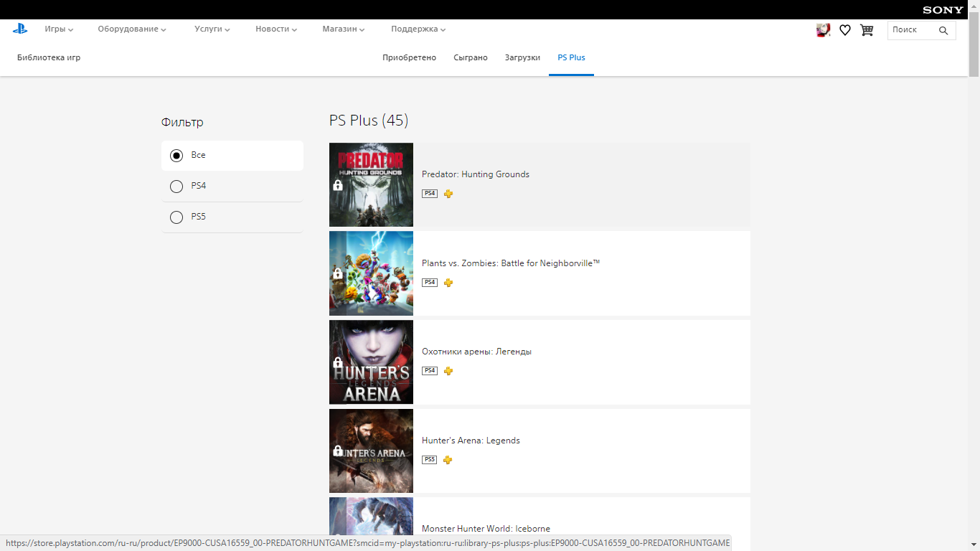Select the PS4 filter radio button
Screen dimensions: 980x551
click(176, 187)
